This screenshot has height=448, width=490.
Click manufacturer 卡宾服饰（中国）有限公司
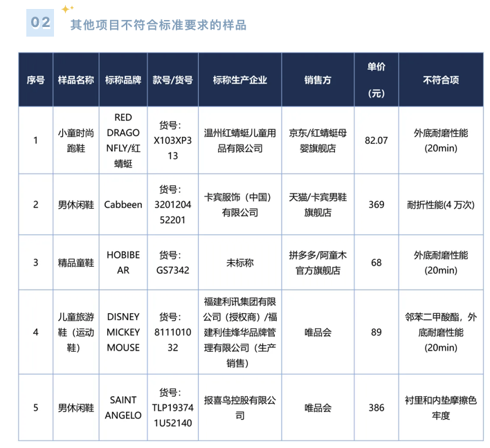[240, 205]
